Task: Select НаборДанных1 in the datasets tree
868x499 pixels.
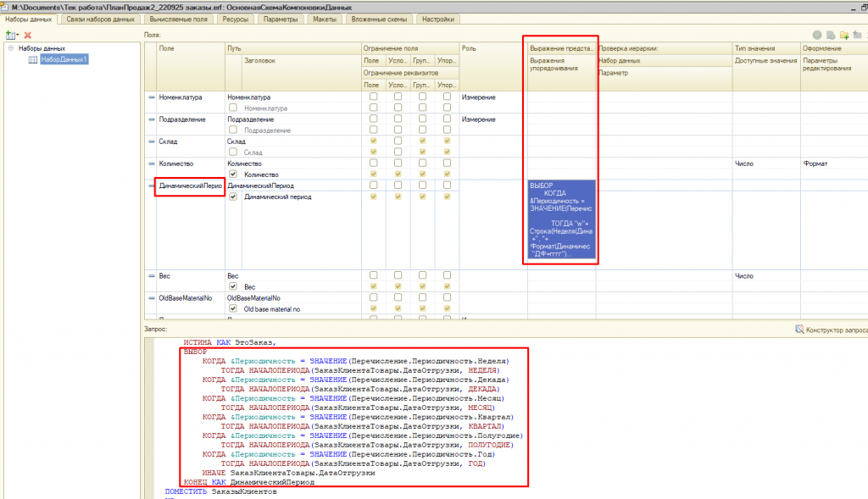Action: [64, 59]
